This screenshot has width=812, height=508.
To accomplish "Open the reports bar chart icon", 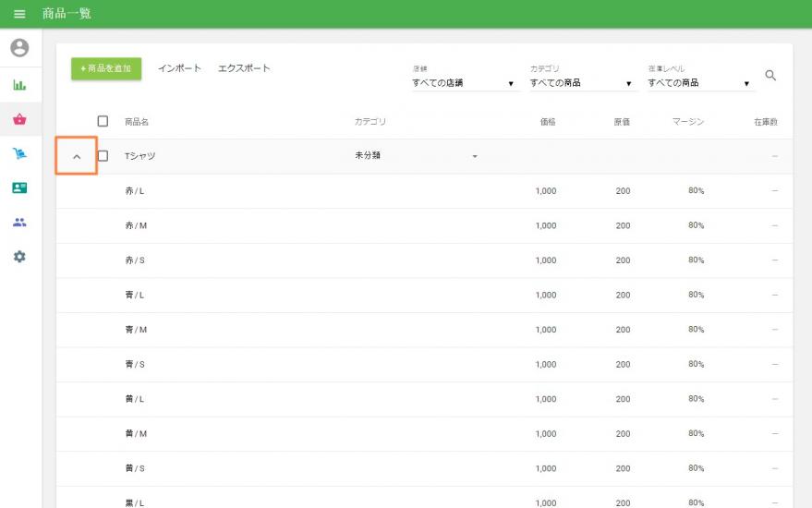I will 19,85.
